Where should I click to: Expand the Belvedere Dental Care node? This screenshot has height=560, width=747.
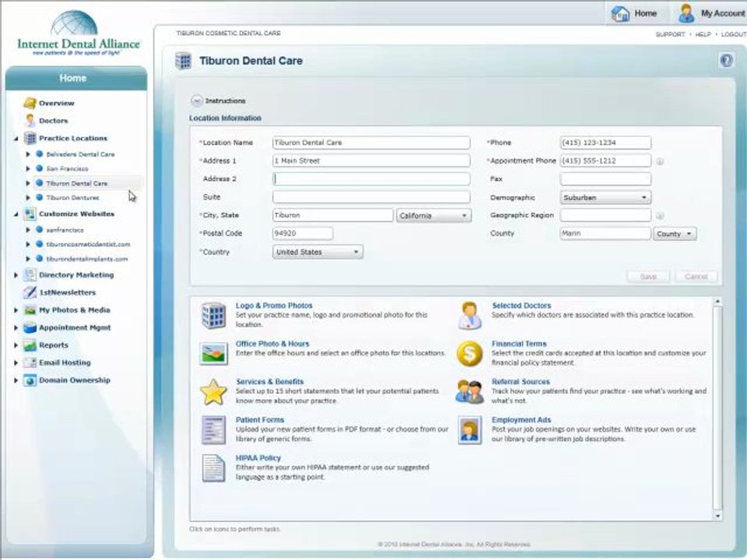28,154
